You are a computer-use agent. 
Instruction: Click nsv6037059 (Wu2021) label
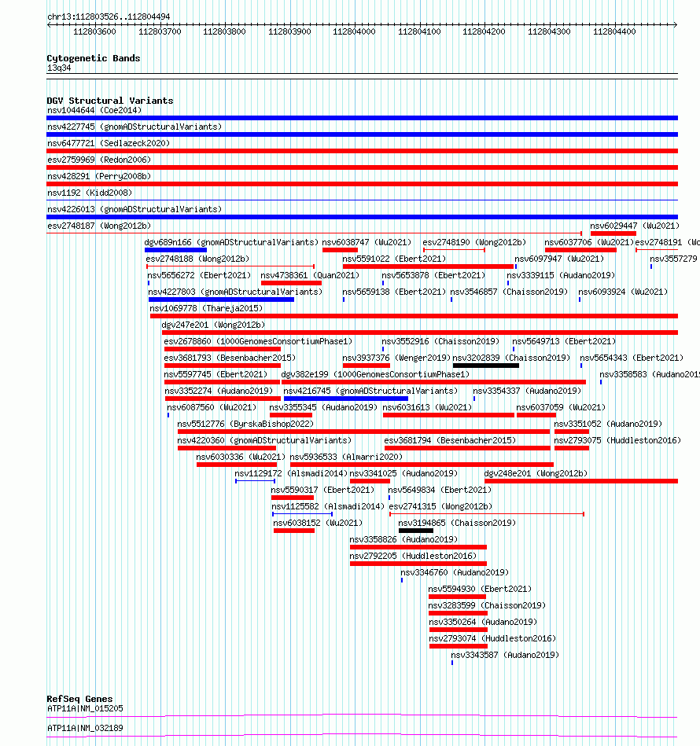(x=561, y=408)
